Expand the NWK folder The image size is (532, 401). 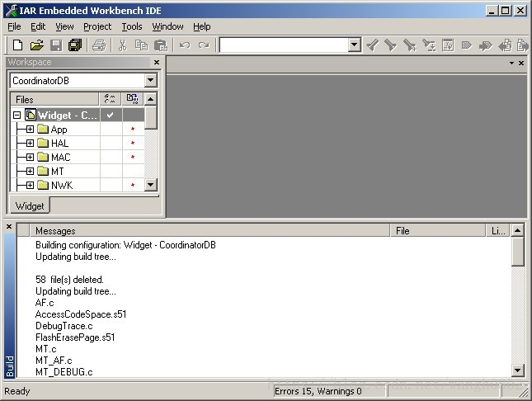coord(30,185)
